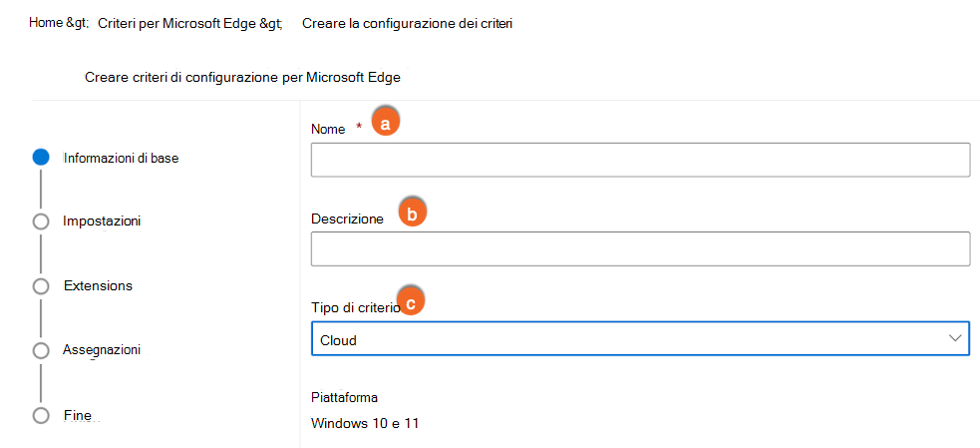This screenshot has width=980, height=448.
Task: Click the orange callout badge 'a'
Action: pyautogui.click(x=385, y=122)
